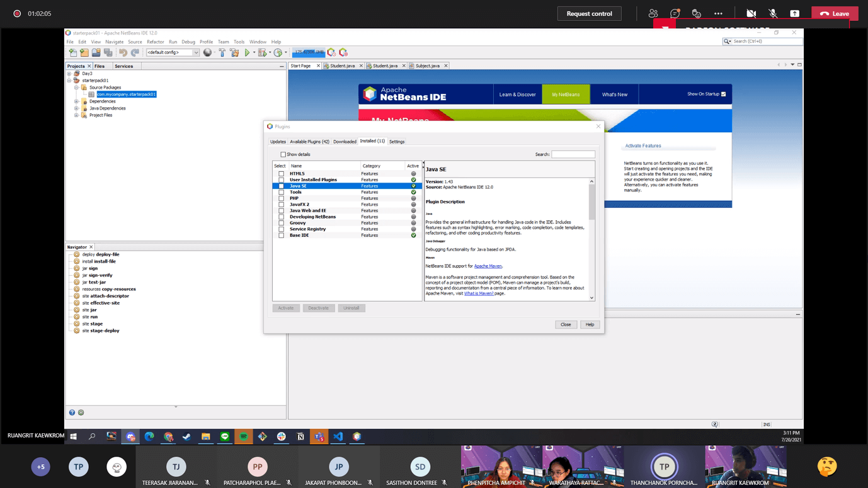Click Build Project hammer icon
868x488 pixels.
pos(222,52)
